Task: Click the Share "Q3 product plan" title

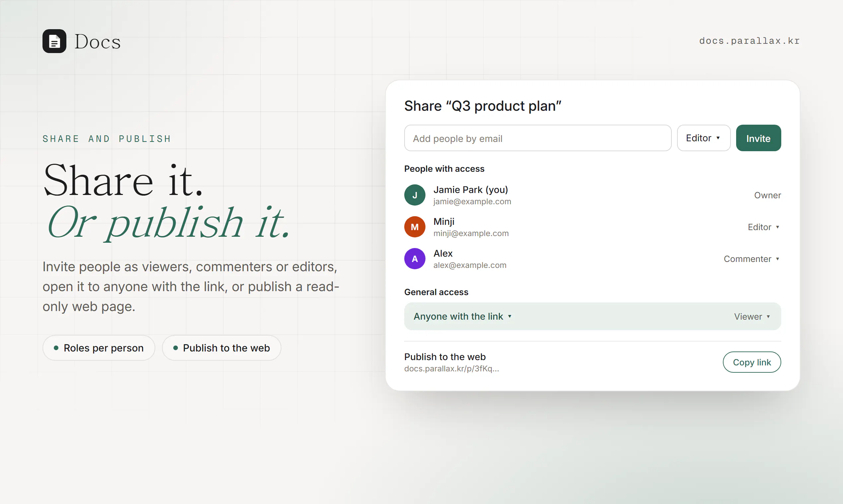Action: [x=483, y=106]
